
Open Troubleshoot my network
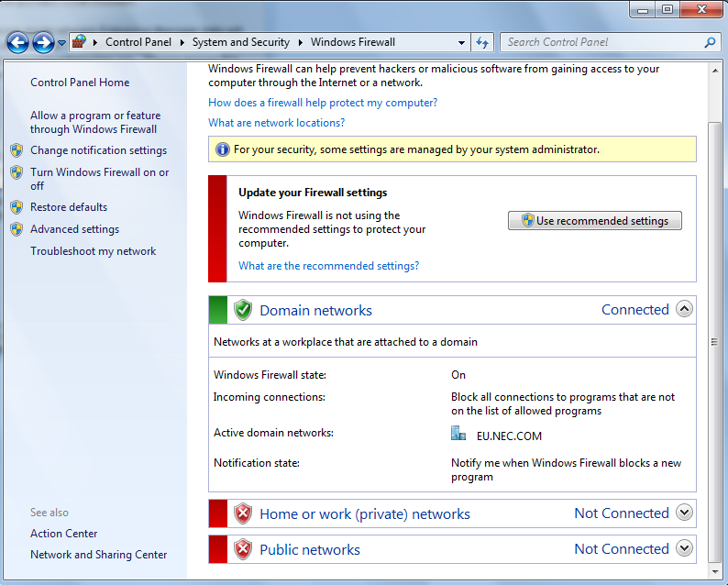94,251
